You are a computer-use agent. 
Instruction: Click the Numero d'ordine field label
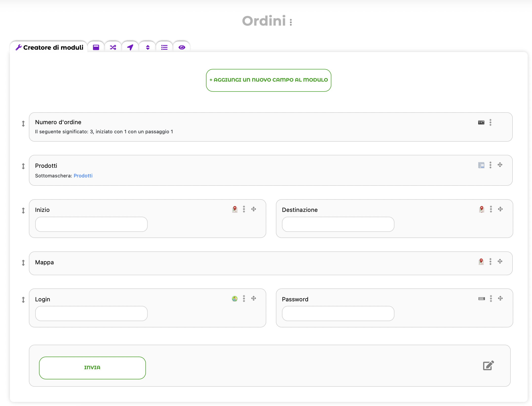tap(58, 122)
